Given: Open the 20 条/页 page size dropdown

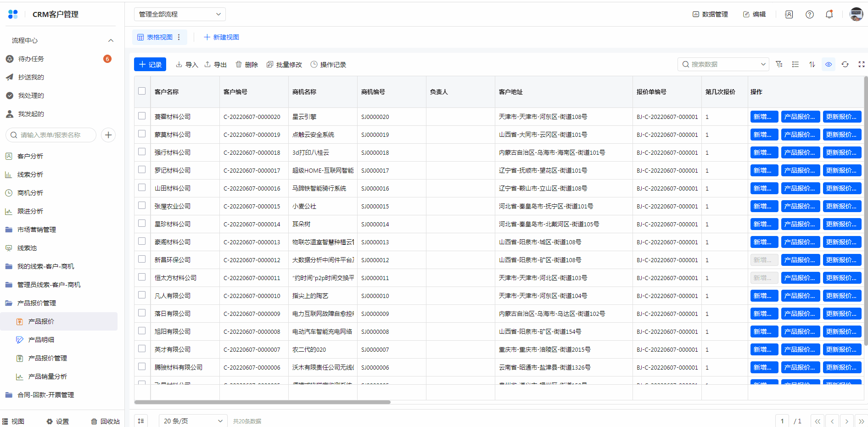Looking at the screenshot, I should 193,421.
